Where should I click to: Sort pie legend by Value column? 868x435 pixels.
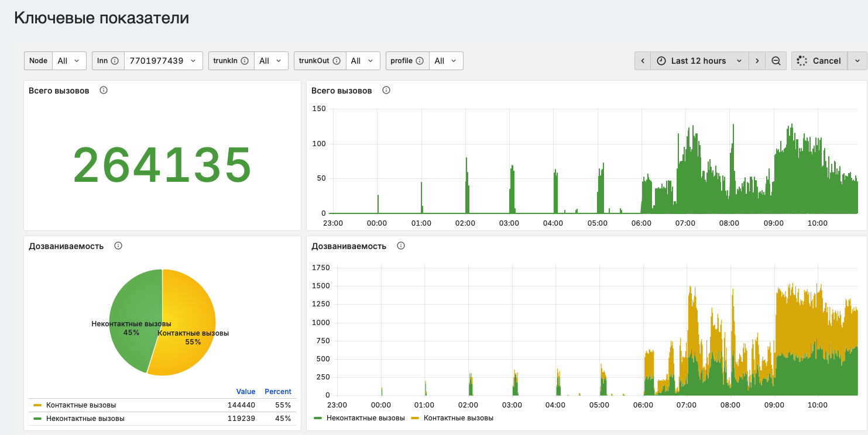pyautogui.click(x=246, y=392)
